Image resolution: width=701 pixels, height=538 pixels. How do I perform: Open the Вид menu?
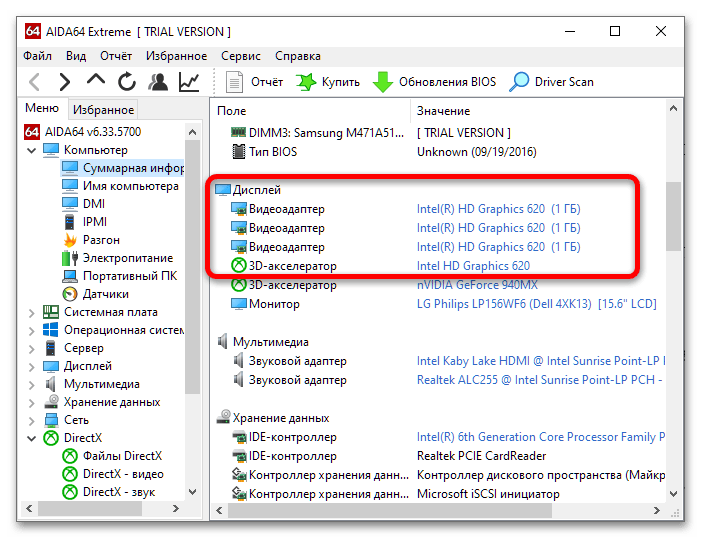[x=76, y=56]
